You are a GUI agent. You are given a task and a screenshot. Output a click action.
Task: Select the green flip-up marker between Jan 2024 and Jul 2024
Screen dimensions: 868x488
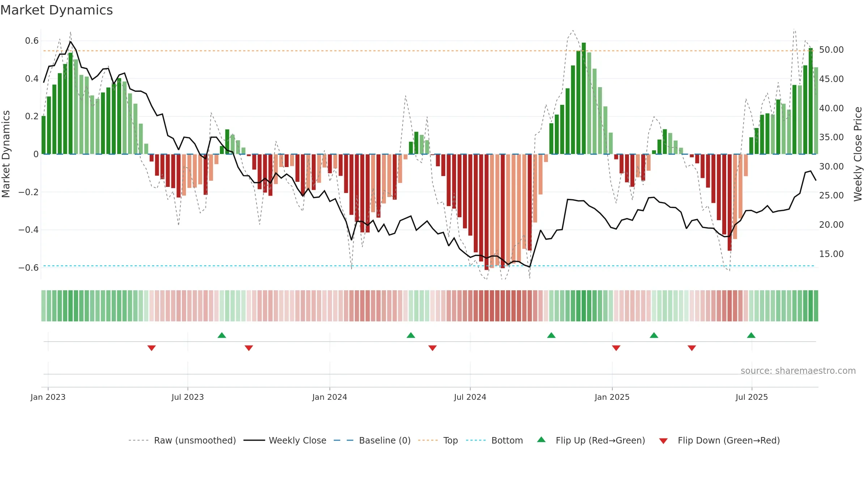(411, 335)
